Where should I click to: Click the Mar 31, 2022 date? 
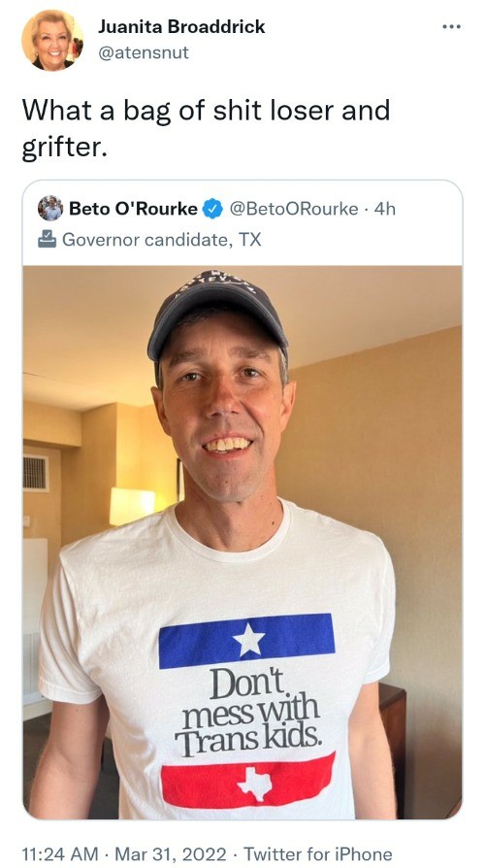coord(171,853)
